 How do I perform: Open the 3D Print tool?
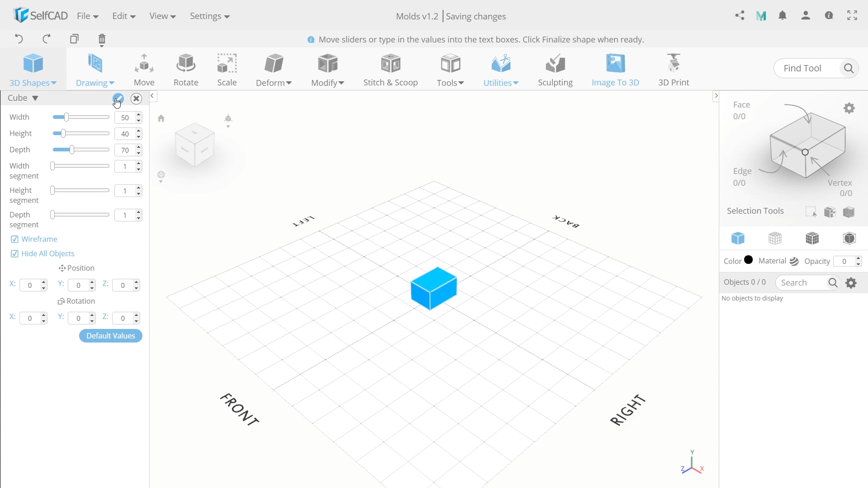[674, 70]
